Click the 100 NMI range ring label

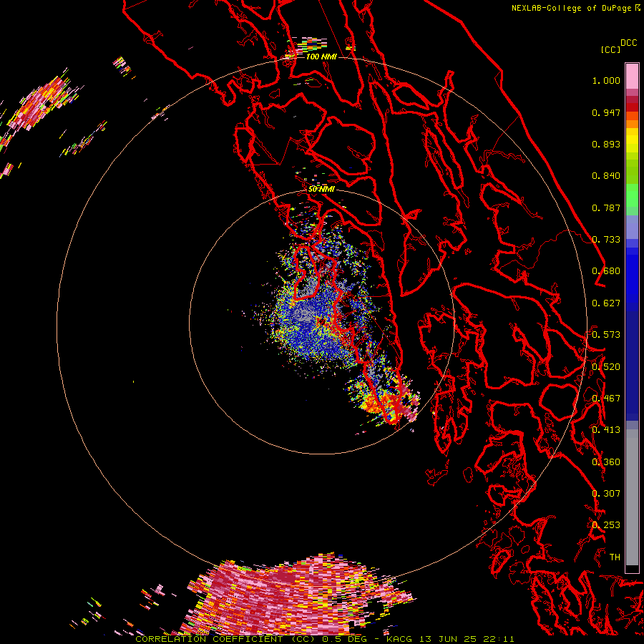321,57
